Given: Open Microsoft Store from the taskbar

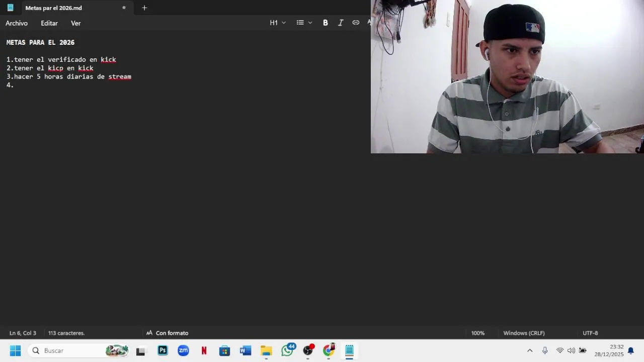Looking at the screenshot, I should (224, 350).
